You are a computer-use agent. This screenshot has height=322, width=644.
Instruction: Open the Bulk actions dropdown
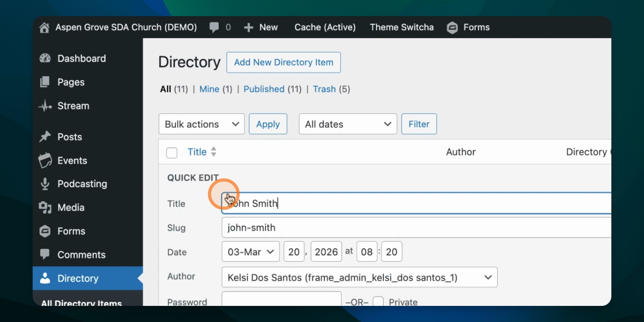202,124
